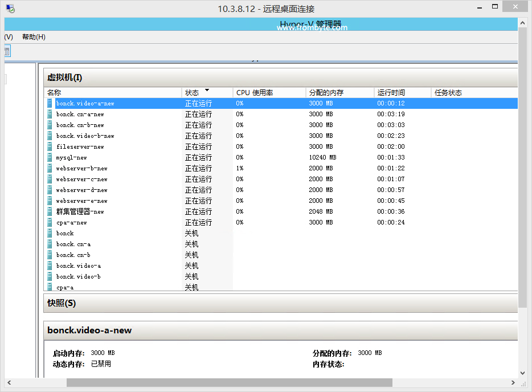Viewport: 532px width, 392px height.
Task: Click the Remote Desktop icon in title bar
Action: pyautogui.click(x=10, y=9)
